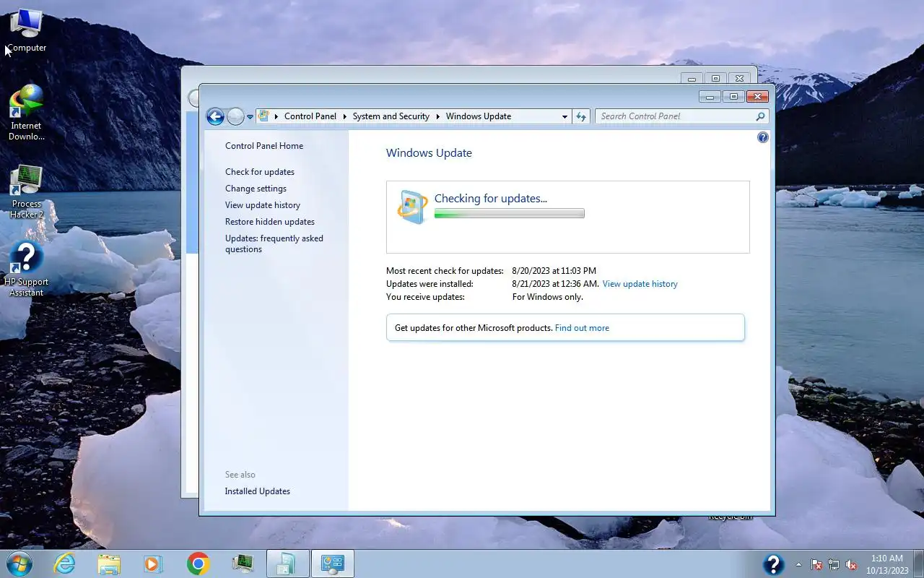Open Installed Updates link
Screen dimensions: 924x578
point(258,491)
